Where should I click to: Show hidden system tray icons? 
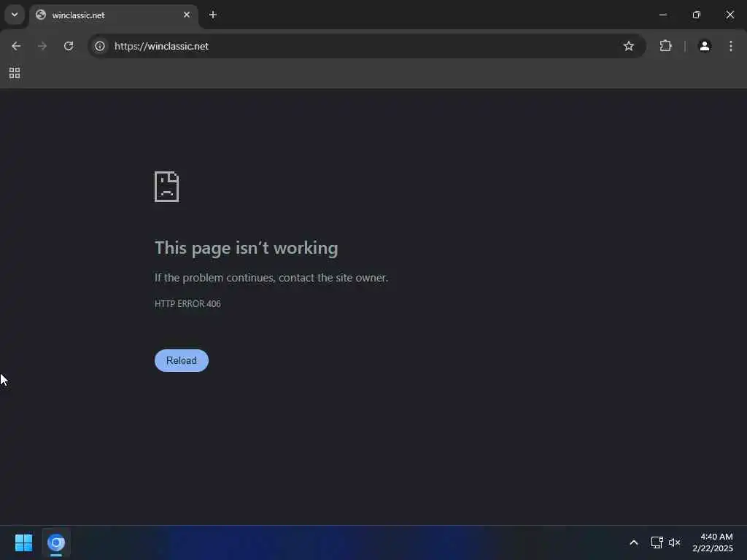(x=634, y=542)
